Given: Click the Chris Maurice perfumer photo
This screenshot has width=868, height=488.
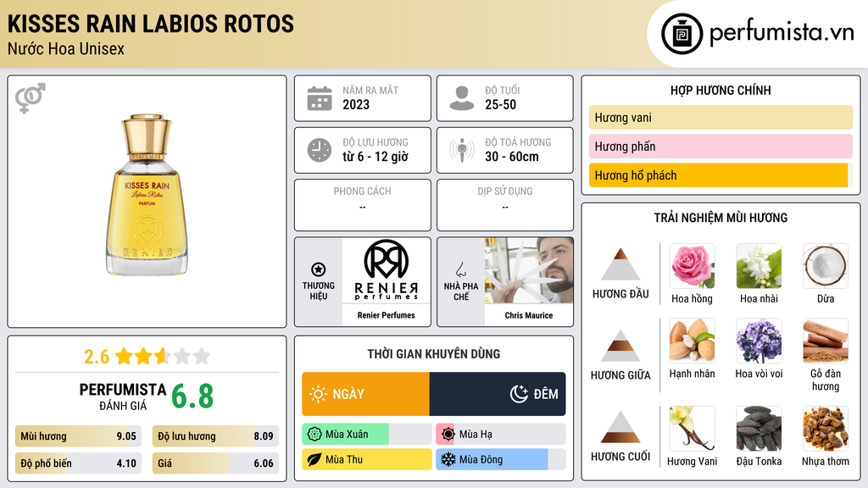Looking at the screenshot, I should [529, 270].
